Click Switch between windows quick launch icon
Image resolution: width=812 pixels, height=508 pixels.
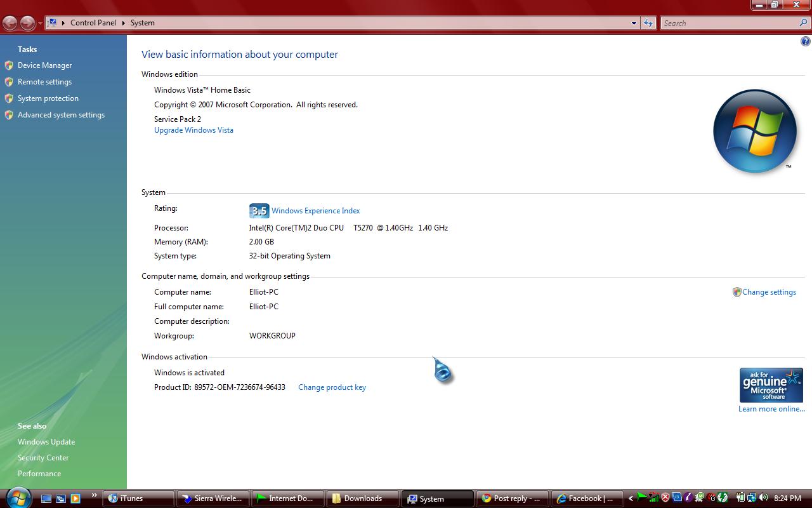point(61,498)
